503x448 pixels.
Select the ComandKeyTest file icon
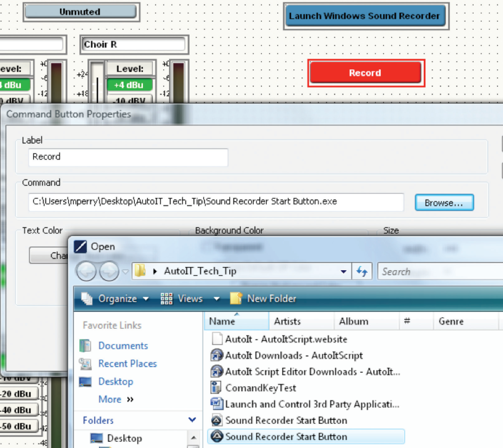217,388
